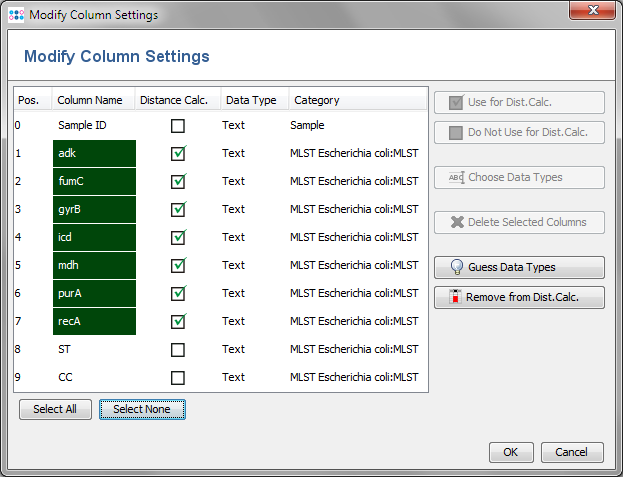Uncheck Distance Calc. for adk row
Viewport: 623px width, 477px height.
pyautogui.click(x=178, y=154)
